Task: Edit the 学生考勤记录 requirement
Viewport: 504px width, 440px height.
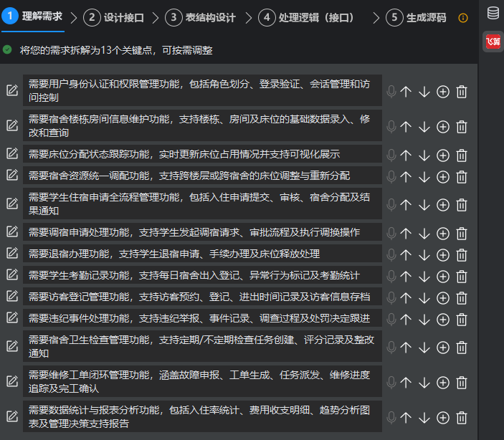Action: point(12,274)
